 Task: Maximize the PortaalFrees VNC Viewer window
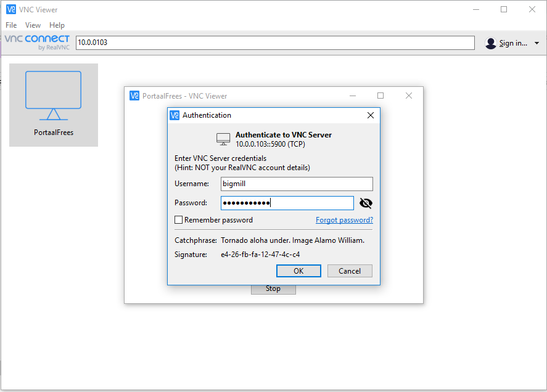tap(380, 96)
